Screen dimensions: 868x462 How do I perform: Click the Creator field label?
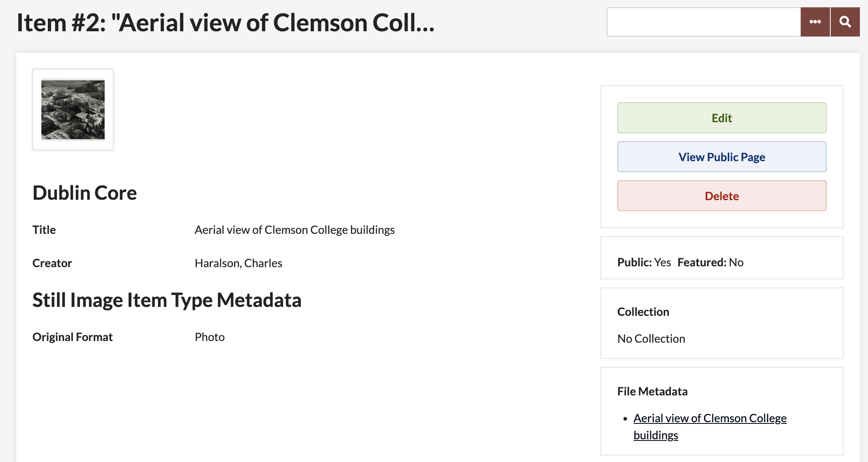pos(52,263)
